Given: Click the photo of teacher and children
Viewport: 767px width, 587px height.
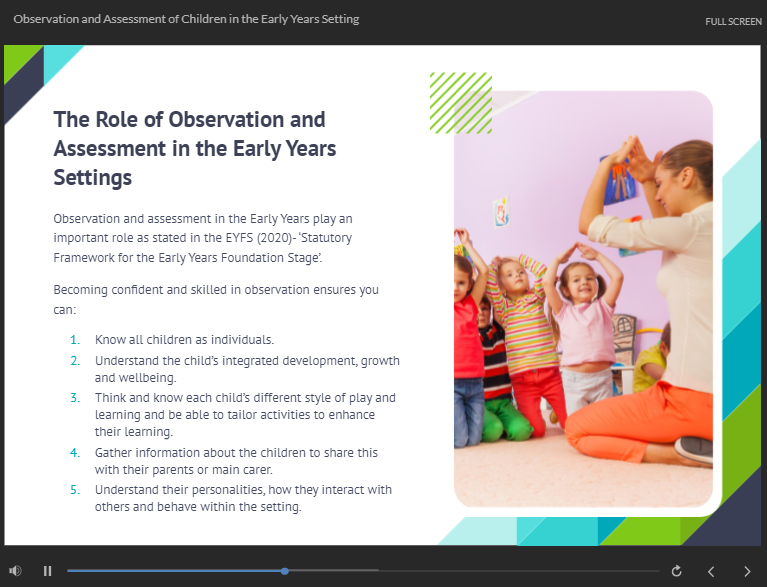Looking at the screenshot, I should (x=583, y=298).
